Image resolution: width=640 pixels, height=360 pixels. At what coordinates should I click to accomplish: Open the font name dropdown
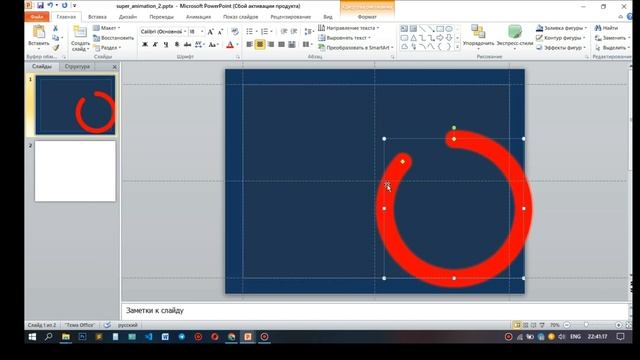coord(185,31)
